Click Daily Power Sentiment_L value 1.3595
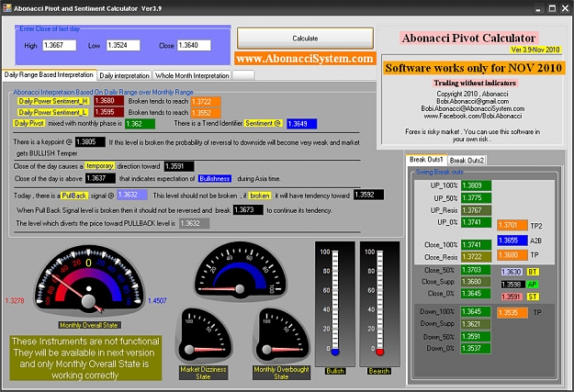This screenshot has width=574, height=392. click(x=108, y=112)
